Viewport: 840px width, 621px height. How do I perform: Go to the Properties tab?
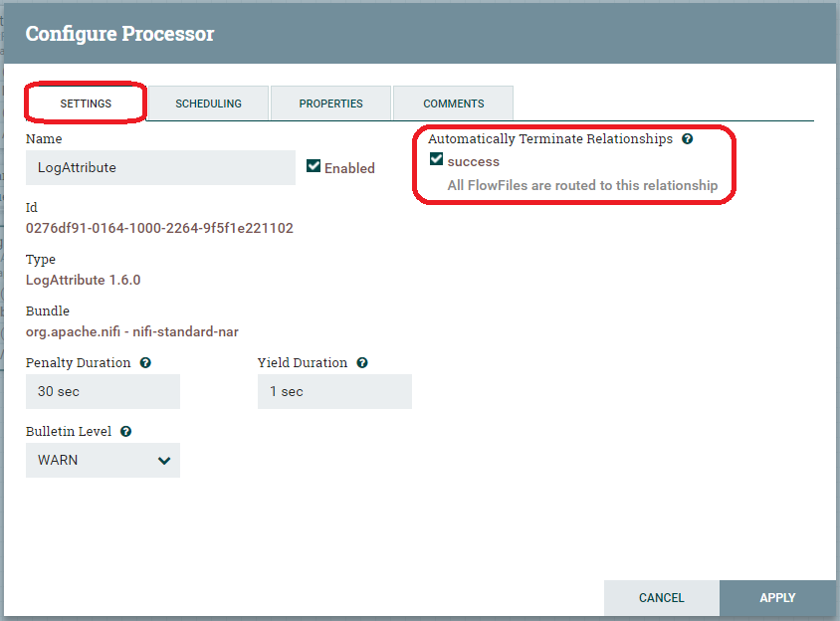click(330, 103)
